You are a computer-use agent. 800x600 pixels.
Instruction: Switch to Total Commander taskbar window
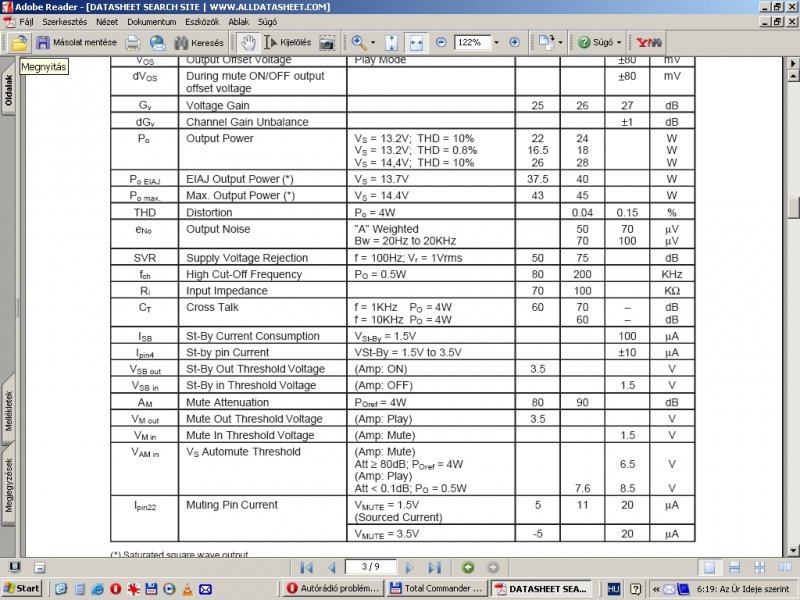437,588
